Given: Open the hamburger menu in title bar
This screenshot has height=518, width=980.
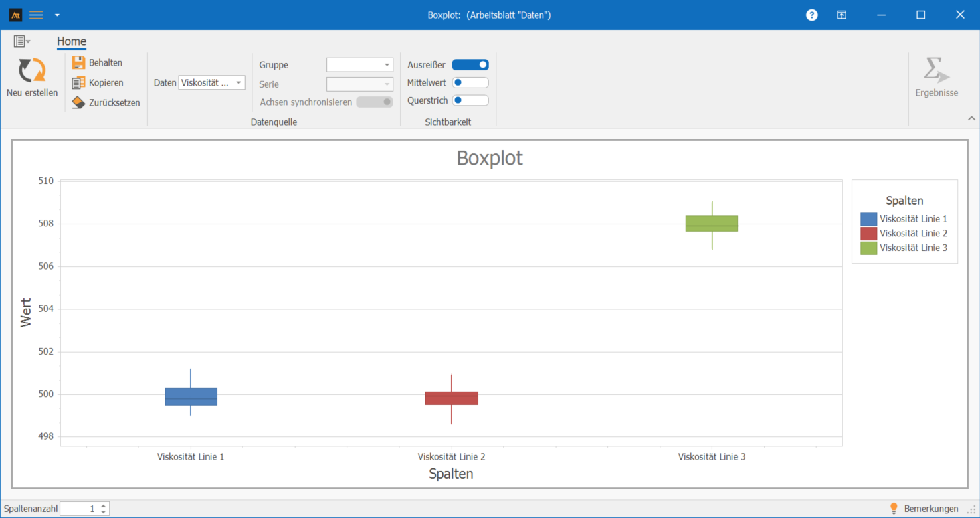Looking at the screenshot, I should (36, 15).
